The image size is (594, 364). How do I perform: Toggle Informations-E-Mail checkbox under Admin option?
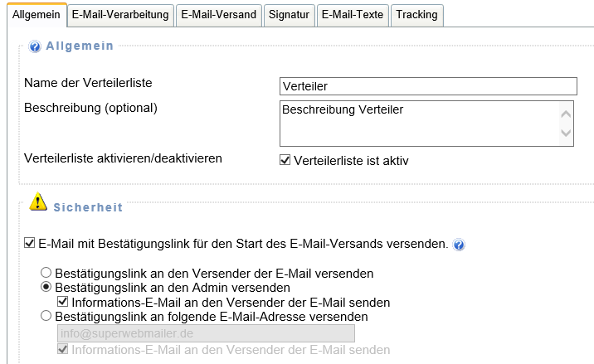[62, 303]
